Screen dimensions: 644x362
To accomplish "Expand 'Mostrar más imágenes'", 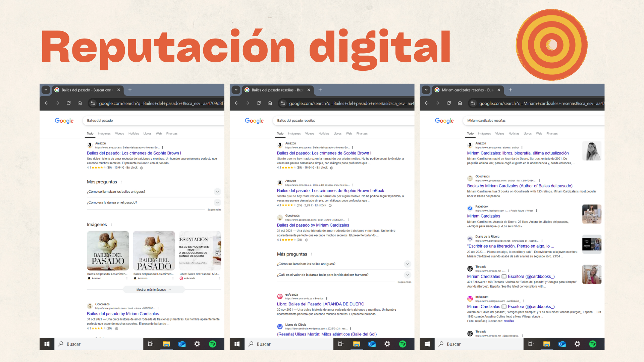I will click(x=154, y=290).
